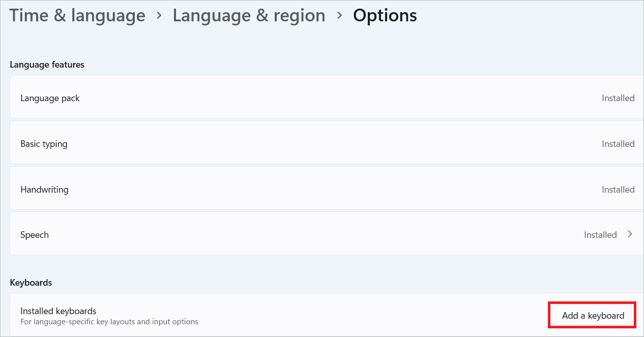644x337 pixels.
Task: Select the Installed keyboards label
Action: 58,311
